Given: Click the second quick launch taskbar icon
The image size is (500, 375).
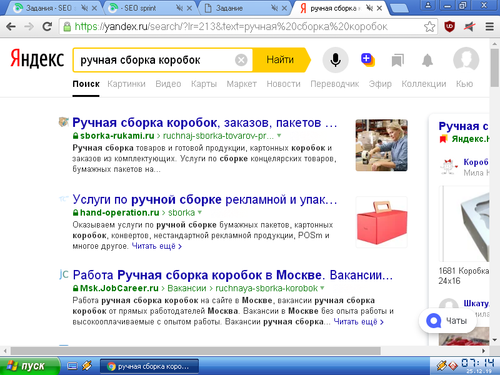Looking at the screenshot, I should point(87,366).
